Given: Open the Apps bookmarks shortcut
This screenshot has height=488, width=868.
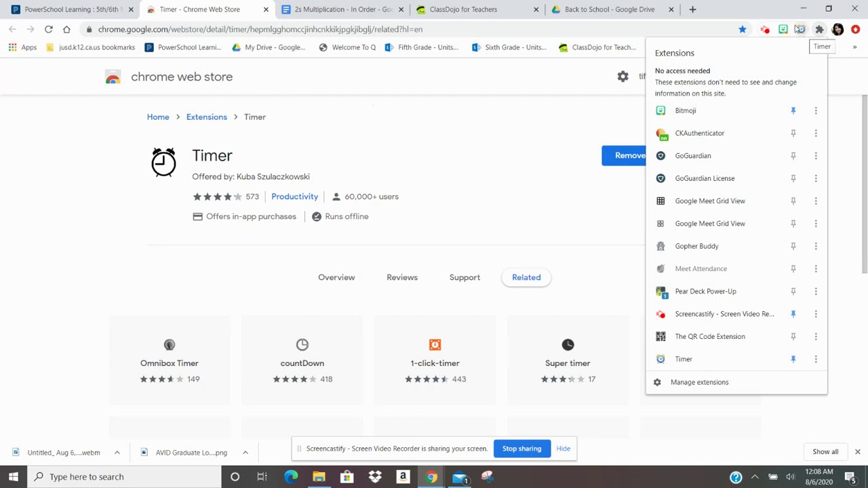Looking at the screenshot, I should coord(22,47).
